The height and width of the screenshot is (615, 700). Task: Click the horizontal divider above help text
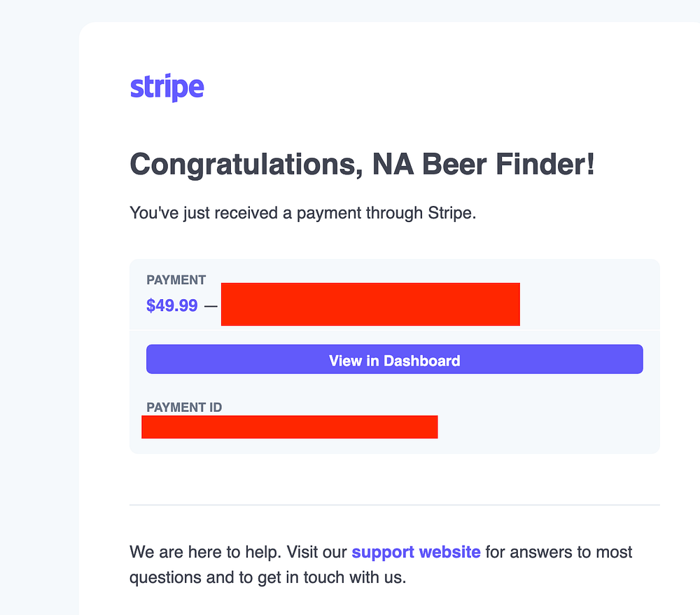coord(395,505)
